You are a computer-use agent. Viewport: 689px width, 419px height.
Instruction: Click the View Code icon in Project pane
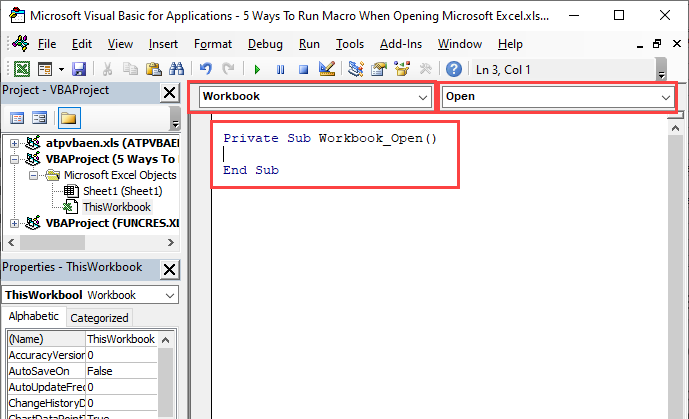point(17,118)
